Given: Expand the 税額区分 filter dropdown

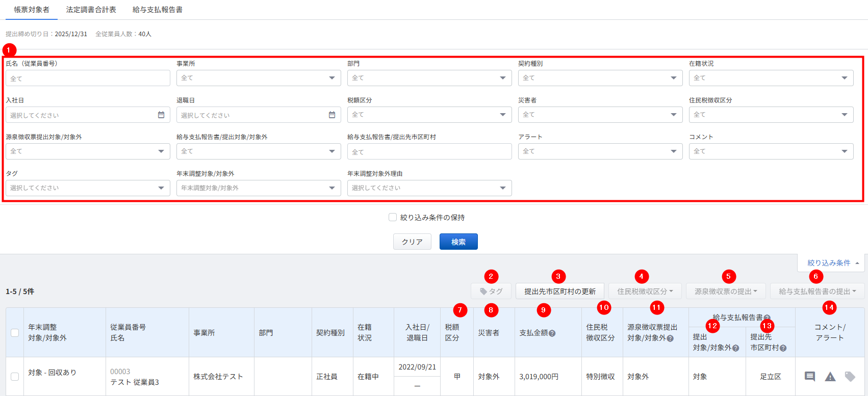Looking at the screenshot, I should 429,115.
